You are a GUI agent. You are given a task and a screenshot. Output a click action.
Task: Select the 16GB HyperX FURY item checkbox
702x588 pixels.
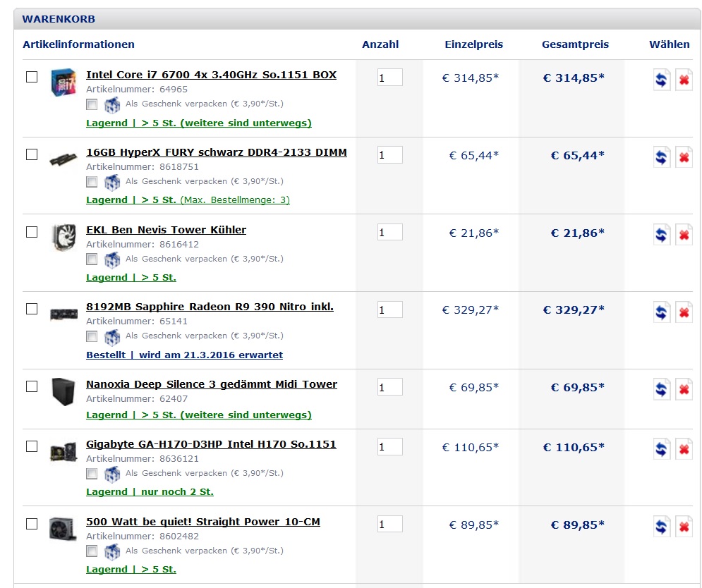32,154
